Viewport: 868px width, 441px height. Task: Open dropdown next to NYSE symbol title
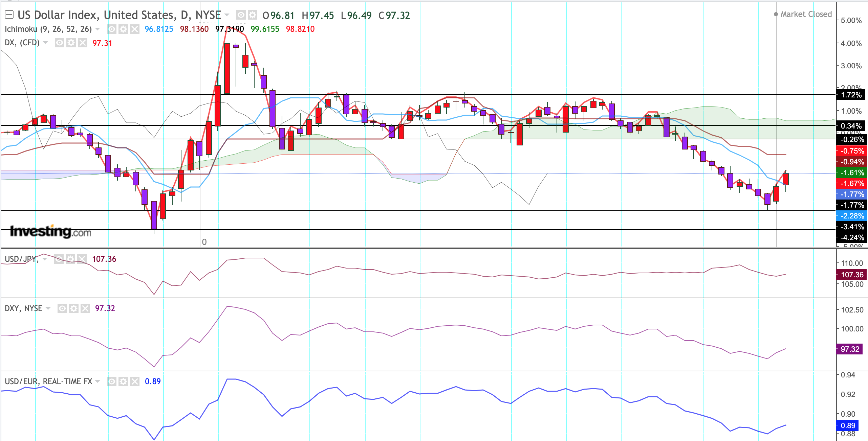227,15
